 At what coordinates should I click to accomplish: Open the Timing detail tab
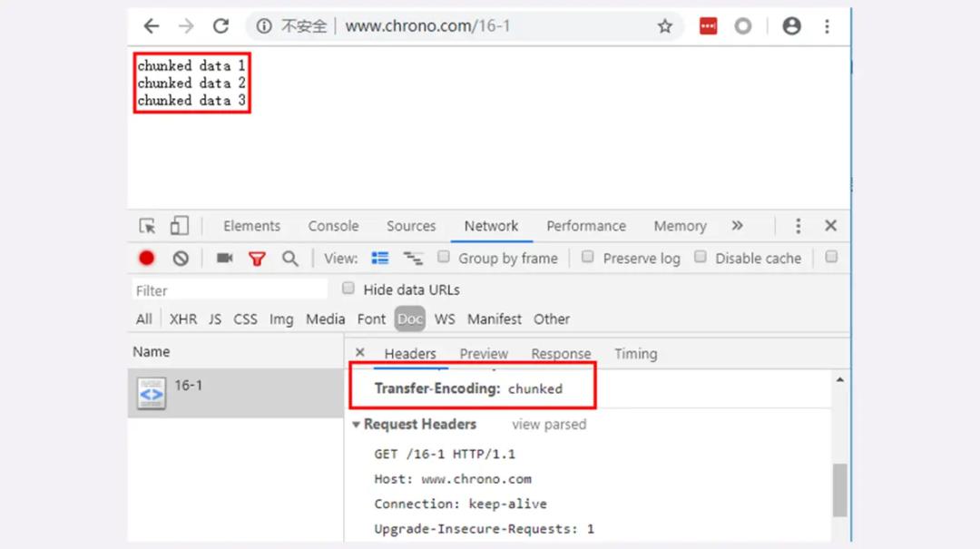click(635, 354)
